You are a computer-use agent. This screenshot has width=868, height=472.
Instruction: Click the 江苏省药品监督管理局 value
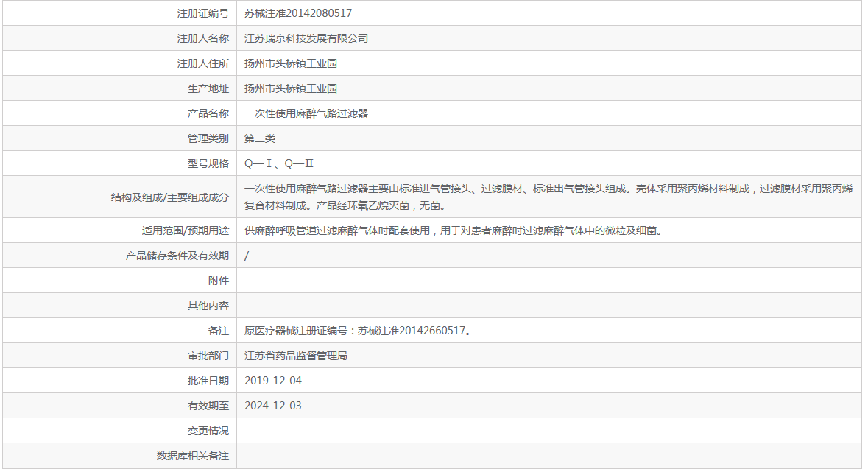pyautogui.click(x=296, y=356)
